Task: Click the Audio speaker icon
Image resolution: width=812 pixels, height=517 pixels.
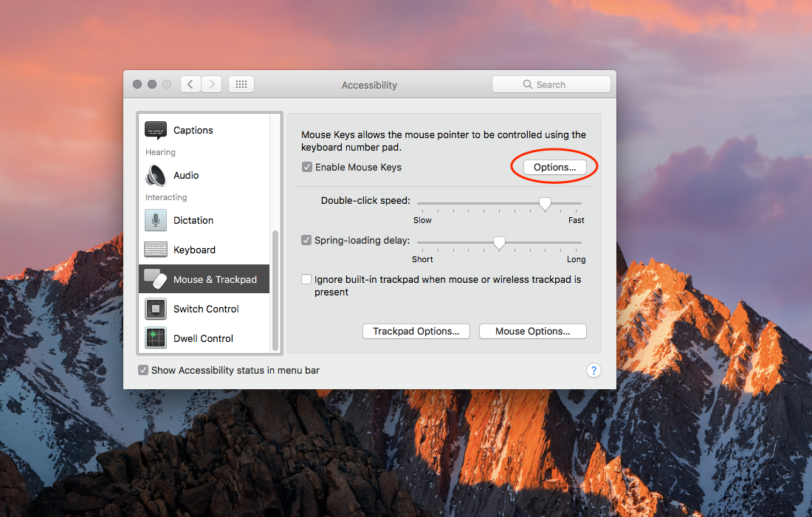Action: pos(155,175)
